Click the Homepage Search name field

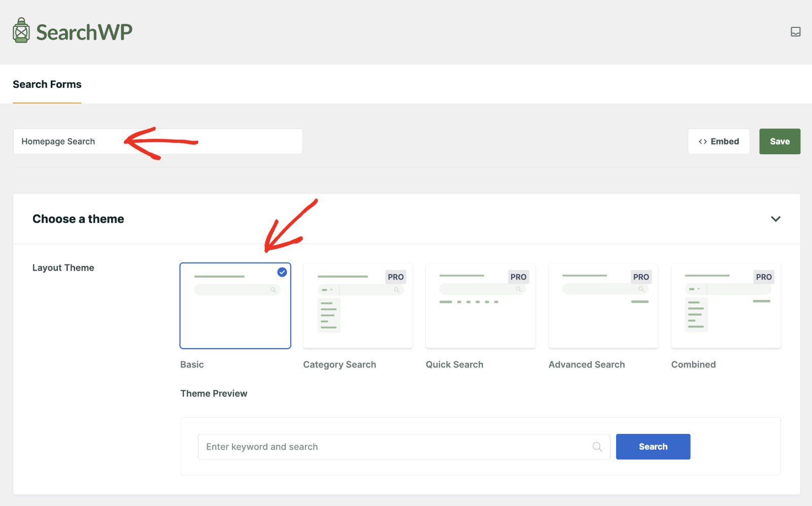tap(76, 141)
